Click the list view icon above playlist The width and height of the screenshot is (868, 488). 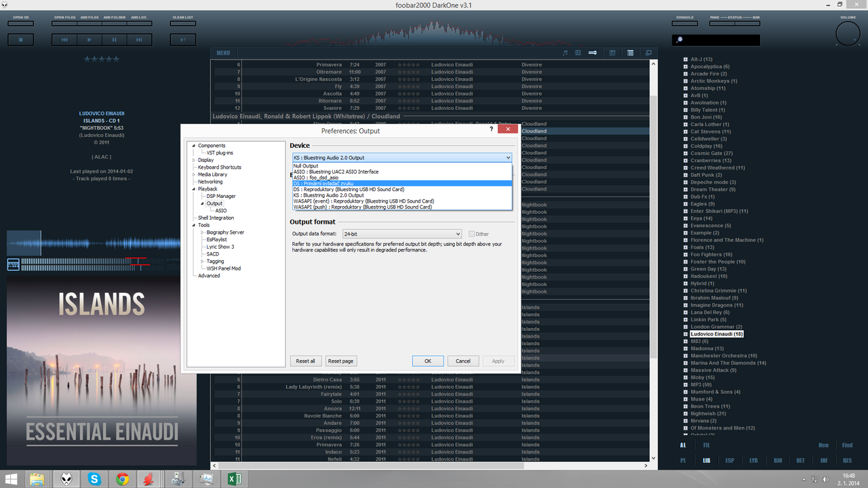click(631, 53)
